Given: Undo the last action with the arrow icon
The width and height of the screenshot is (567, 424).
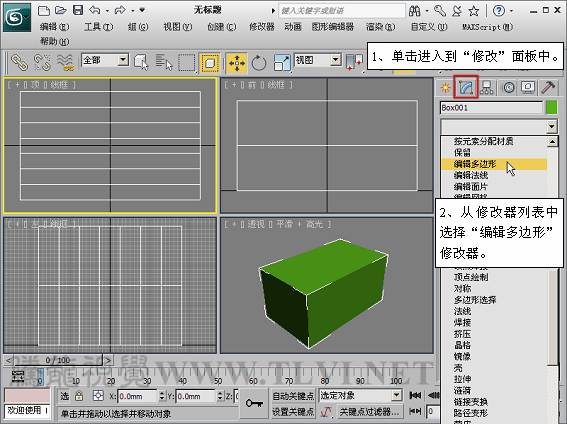Looking at the screenshot, I should click(95, 10).
